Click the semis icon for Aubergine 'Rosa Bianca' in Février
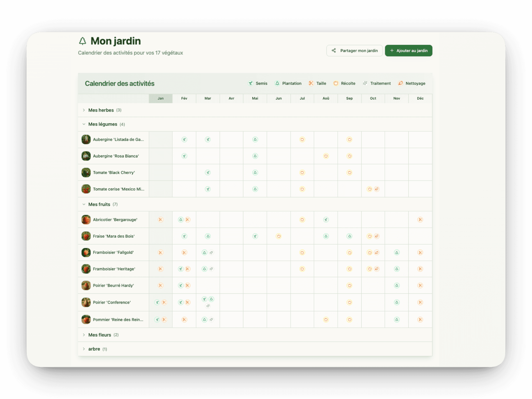Viewport: 532px width, 399px height. (184, 156)
